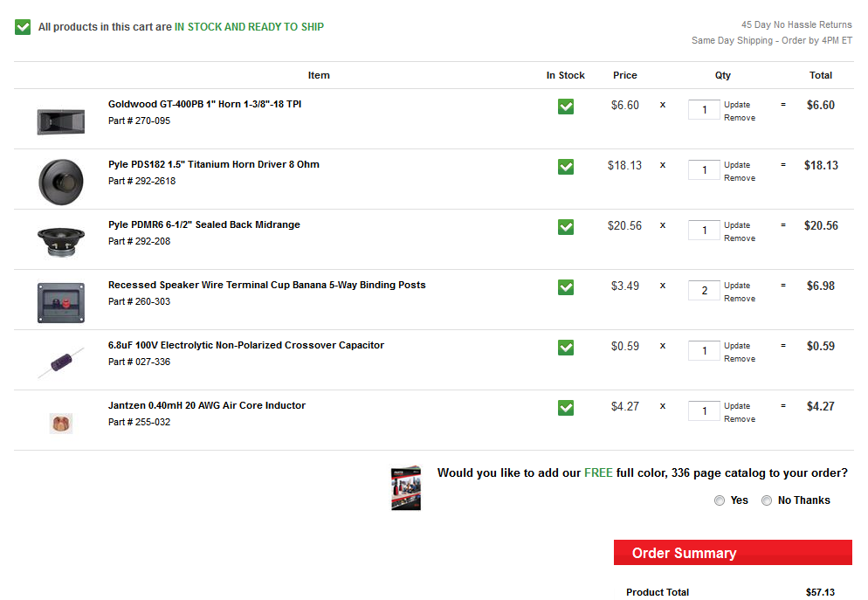The image size is (868, 600).
Task: Click the quantity field for terminal cup
Action: click(x=704, y=291)
